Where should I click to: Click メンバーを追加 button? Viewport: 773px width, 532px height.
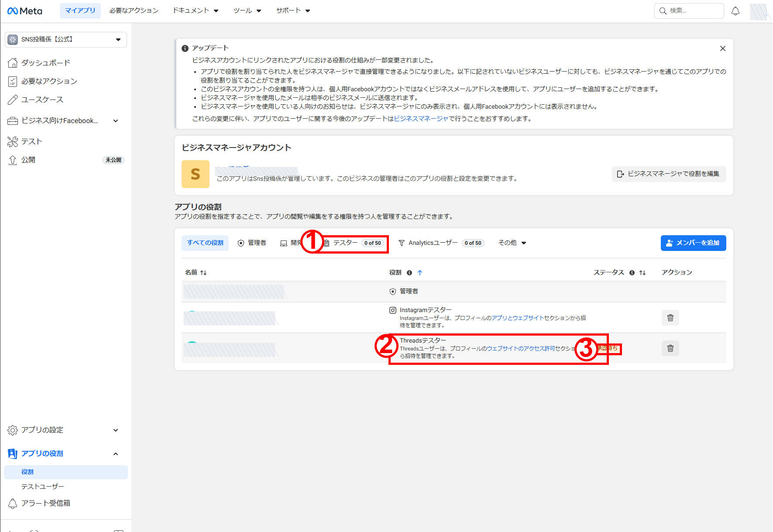[x=694, y=243]
